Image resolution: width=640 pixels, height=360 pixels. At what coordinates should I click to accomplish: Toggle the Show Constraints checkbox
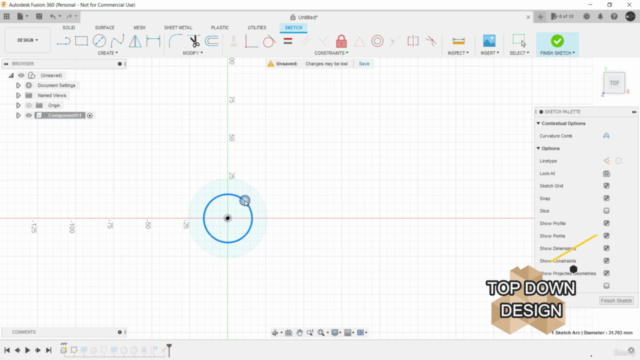click(606, 261)
